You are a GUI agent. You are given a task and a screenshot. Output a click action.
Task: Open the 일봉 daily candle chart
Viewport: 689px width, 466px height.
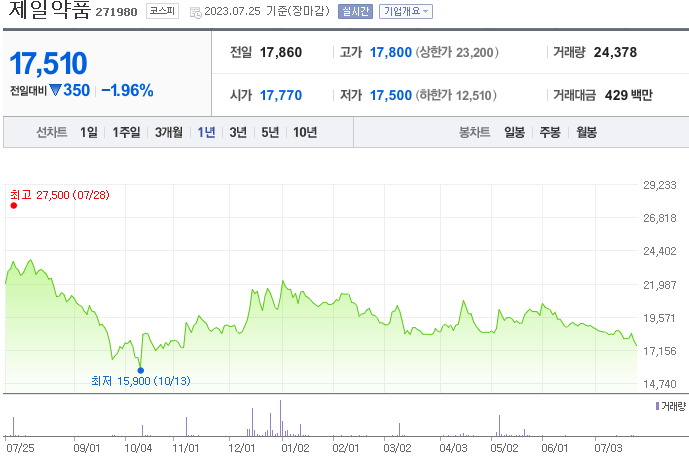coord(515,132)
